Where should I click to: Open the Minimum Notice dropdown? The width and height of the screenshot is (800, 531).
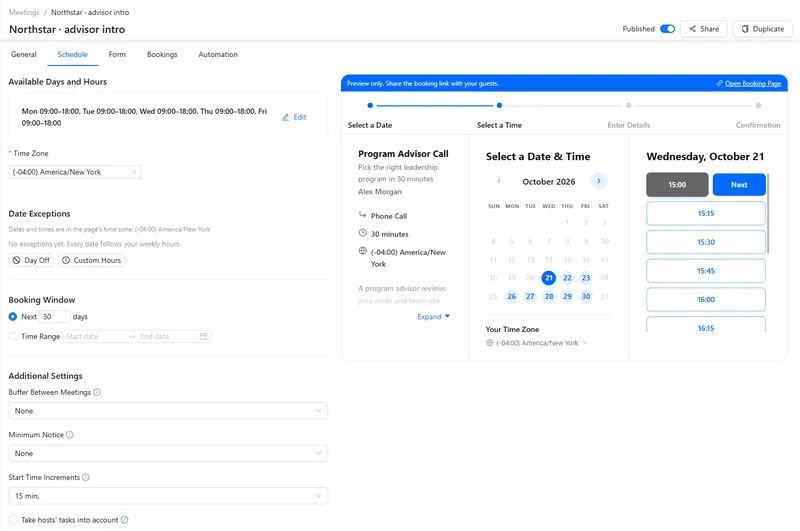tap(168, 453)
